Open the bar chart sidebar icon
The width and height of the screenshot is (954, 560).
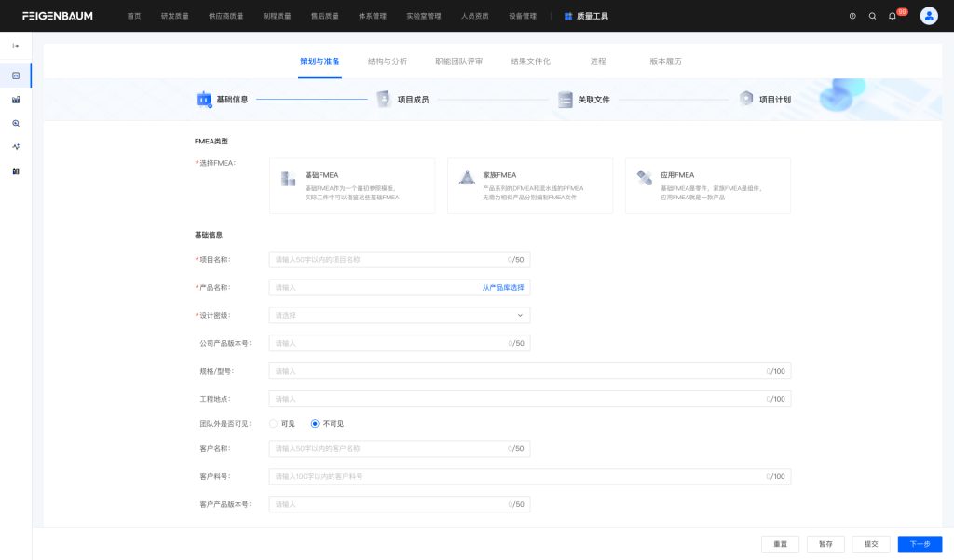coord(16,99)
